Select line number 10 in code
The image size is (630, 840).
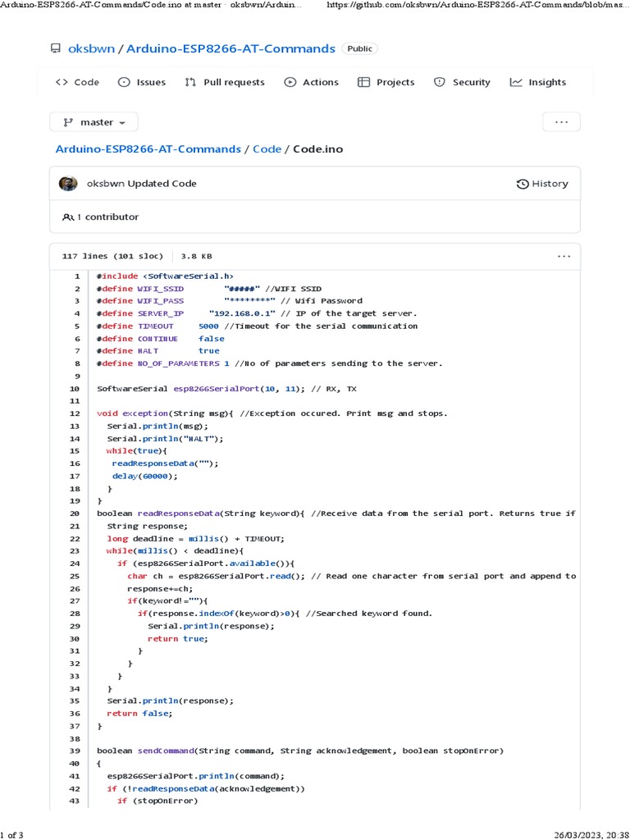pyautogui.click(x=75, y=388)
